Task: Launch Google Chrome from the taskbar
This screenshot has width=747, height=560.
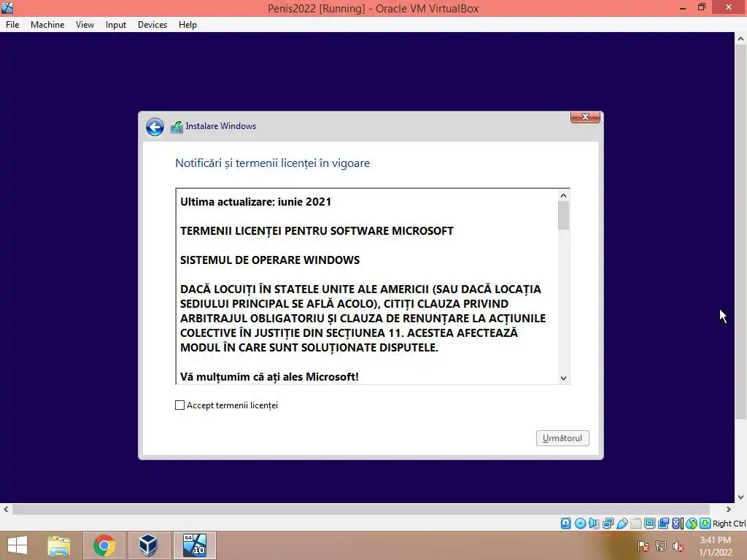Action: tap(104, 545)
